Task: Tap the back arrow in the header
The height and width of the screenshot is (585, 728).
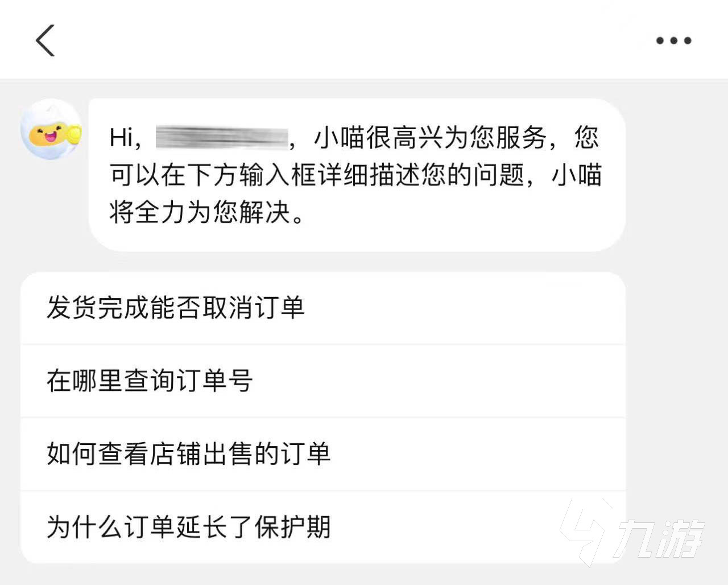Action: pos(45,40)
